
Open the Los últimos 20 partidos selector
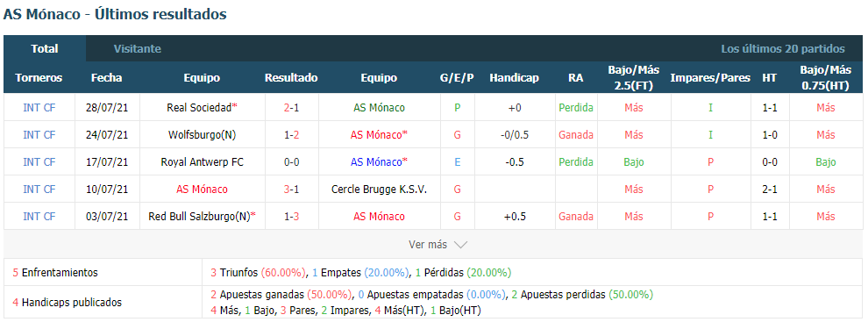coord(783,49)
